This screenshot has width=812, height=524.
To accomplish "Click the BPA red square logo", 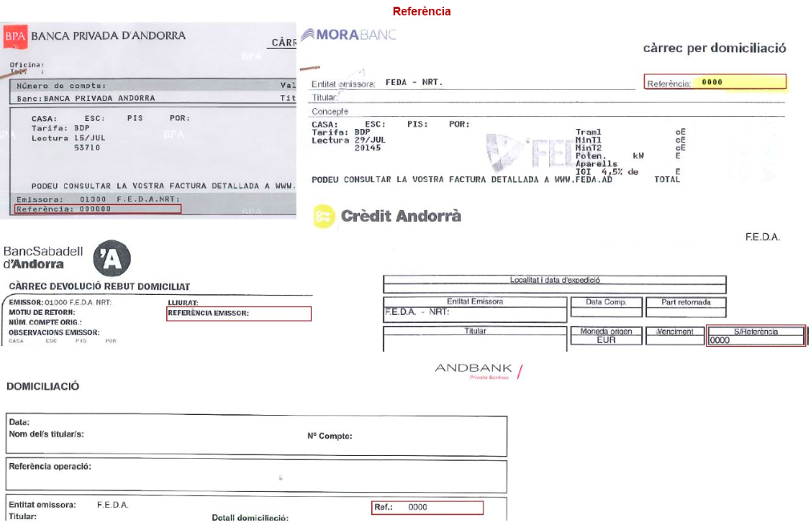I will point(16,36).
